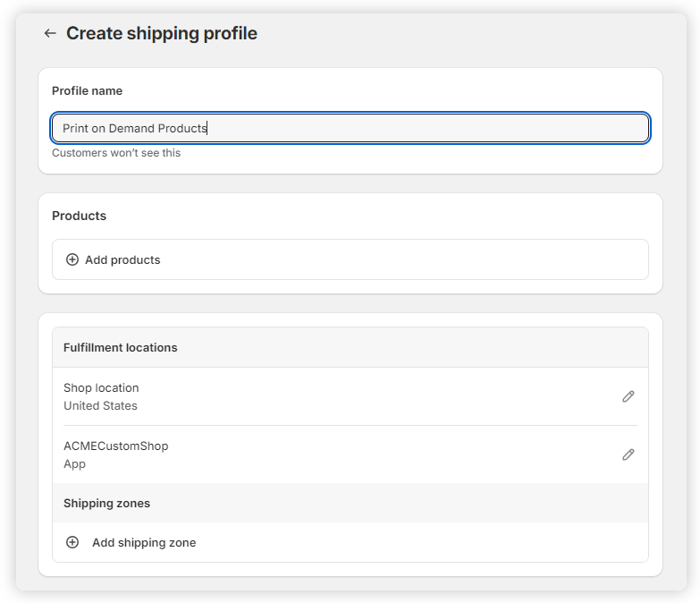
Task: Click the 'Products' section heading
Action: click(x=79, y=216)
